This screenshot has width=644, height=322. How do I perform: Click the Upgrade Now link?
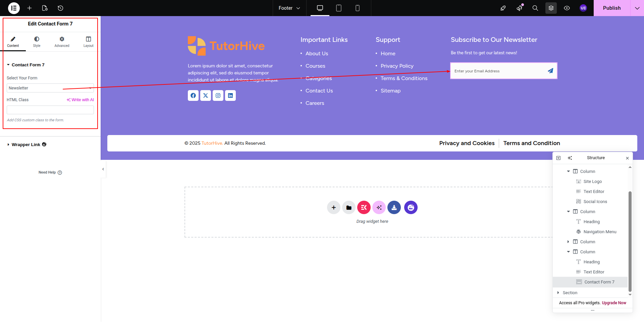(614, 303)
